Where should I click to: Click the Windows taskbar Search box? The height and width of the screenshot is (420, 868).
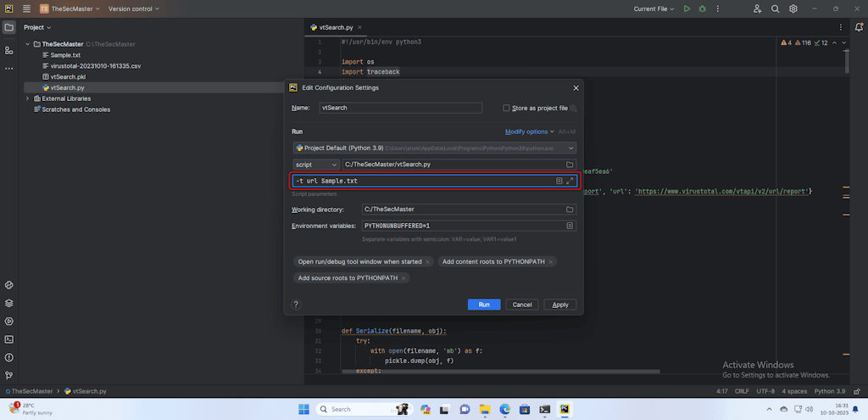[x=363, y=409]
